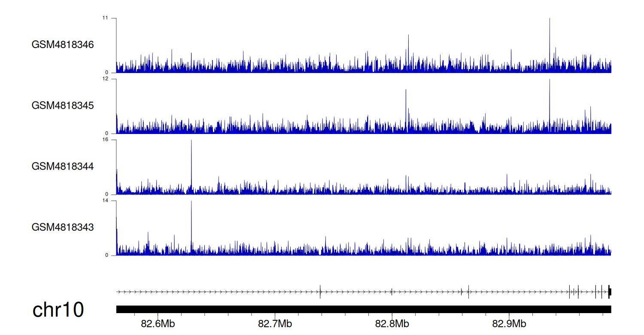Click the y-axis maximum value 11
Screen dimensions: 644x335
[x=105, y=18]
